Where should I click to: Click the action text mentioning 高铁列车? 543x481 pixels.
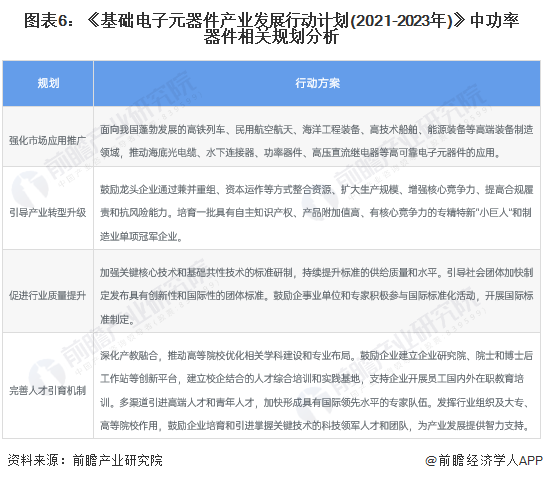point(317,141)
